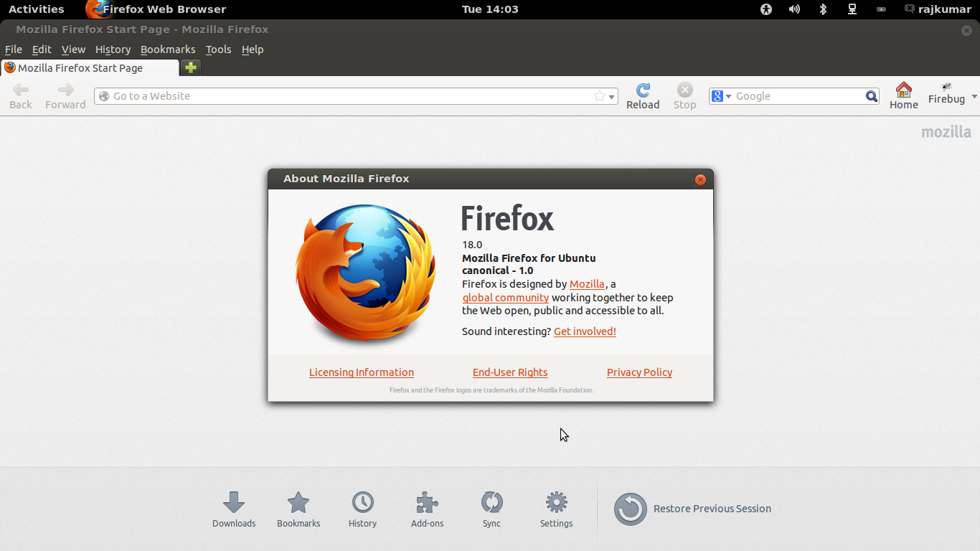Image resolution: width=980 pixels, height=551 pixels.
Task: Expand the URL bar history dropdown arrow
Action: (x=612, y=96)
